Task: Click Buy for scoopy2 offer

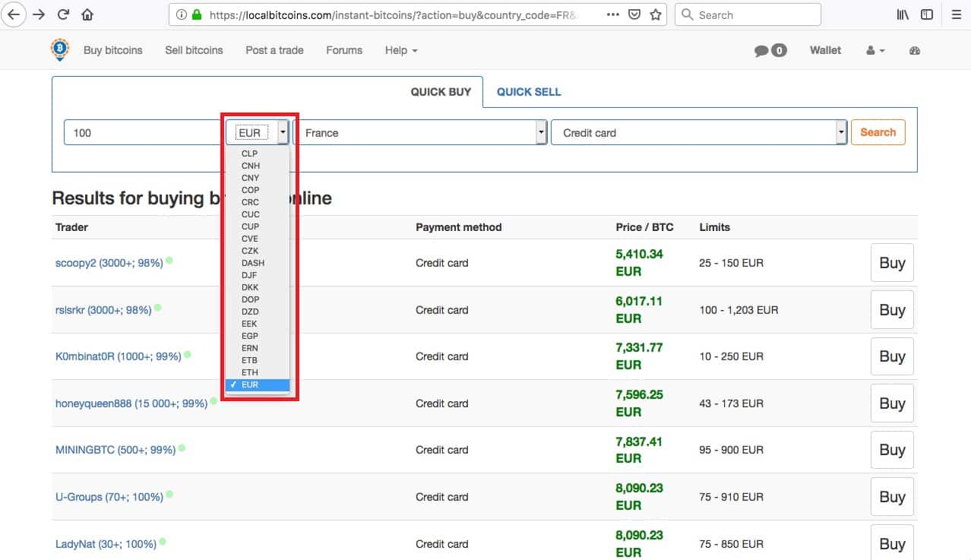Action: (892, 263)
